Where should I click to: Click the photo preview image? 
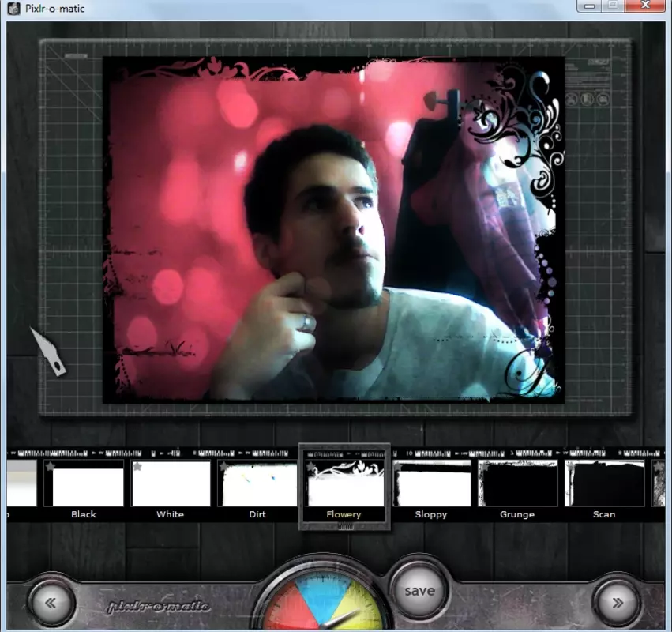click(x=334, y=230)
